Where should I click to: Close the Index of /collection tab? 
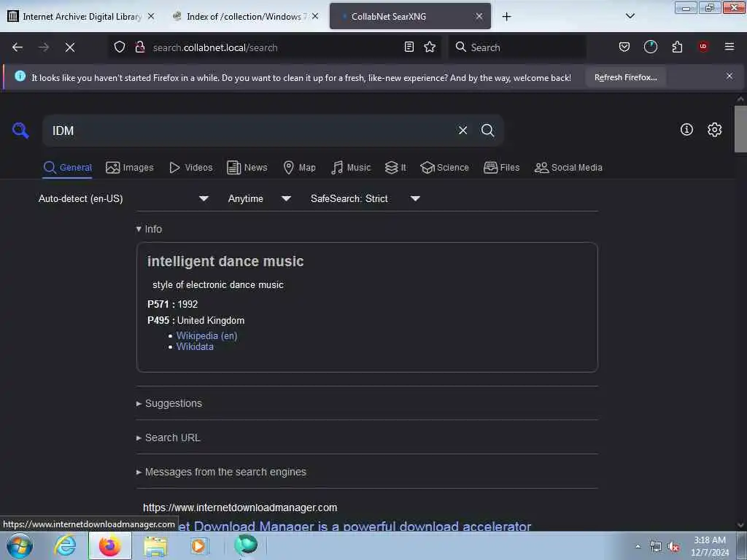coord(315,16)
